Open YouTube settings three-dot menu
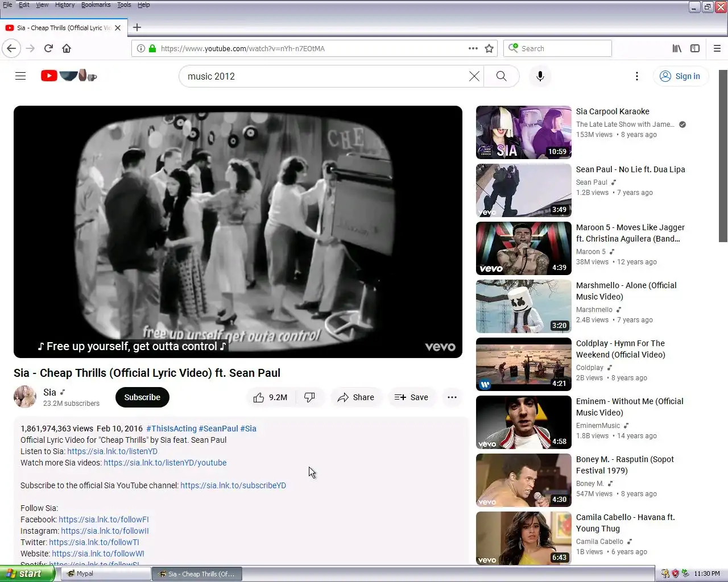Screen dimensions: 728x582 (x=637, y=76)
